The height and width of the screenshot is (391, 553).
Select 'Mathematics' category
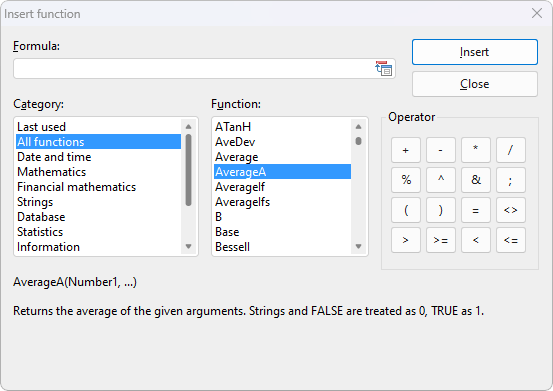[98, 172]
